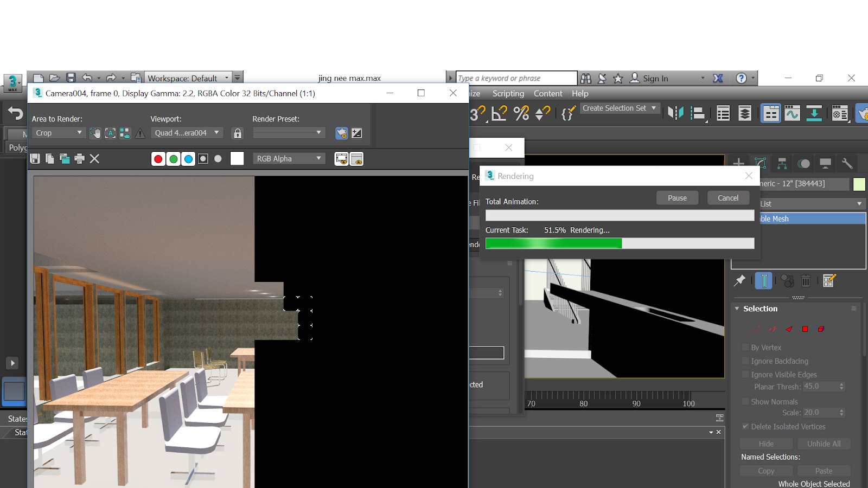Print the rendered image
This screenshot has height=488, width=868.
(80, 158)
